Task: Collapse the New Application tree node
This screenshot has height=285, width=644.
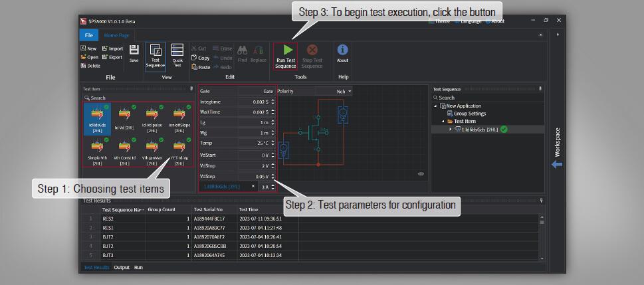Action: tap(436, 106)
